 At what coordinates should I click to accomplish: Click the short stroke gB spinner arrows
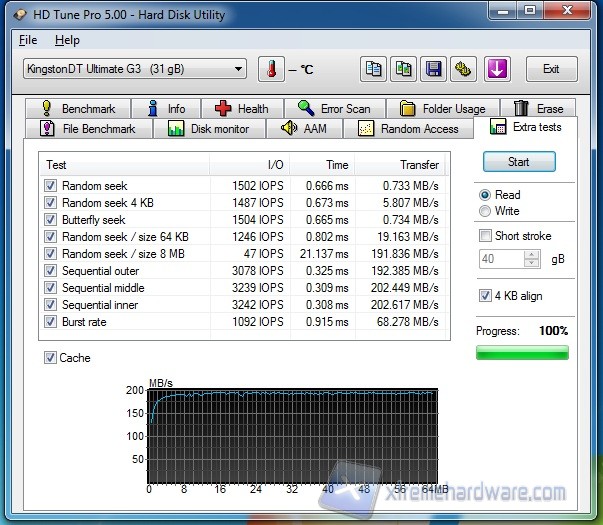(532, 259)
